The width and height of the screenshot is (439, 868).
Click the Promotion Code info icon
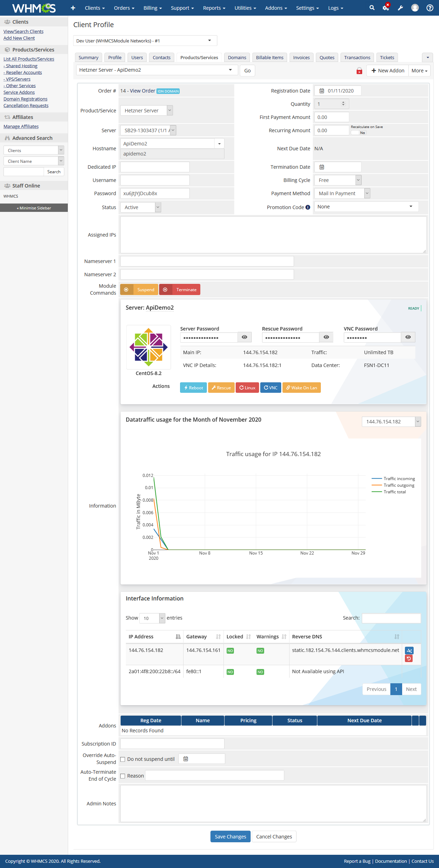click(308, 207)
